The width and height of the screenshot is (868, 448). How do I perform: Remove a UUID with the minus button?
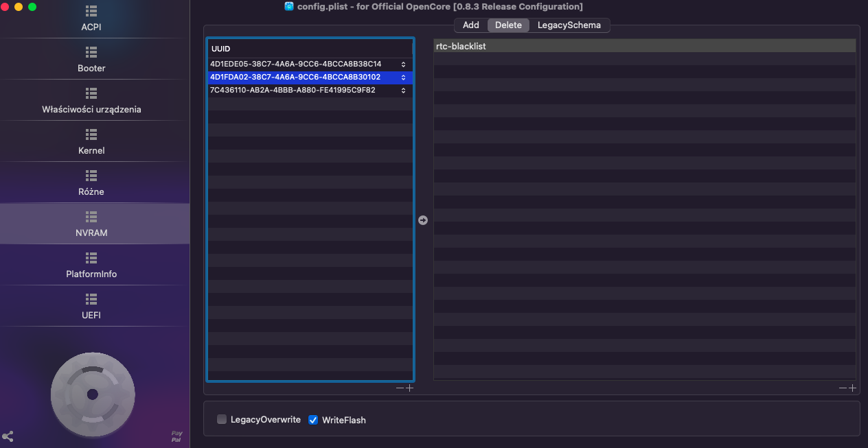(400, 388)
